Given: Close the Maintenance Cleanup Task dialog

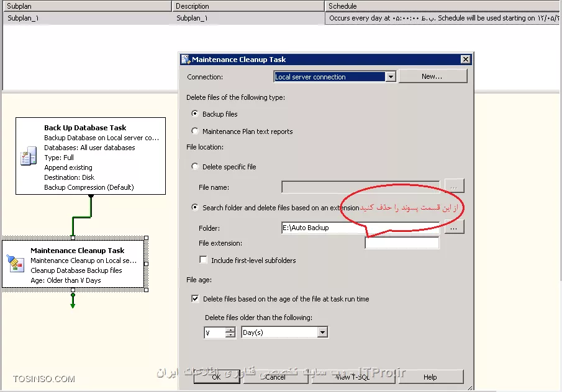Looking at the screenshot, I should (465, 60).
